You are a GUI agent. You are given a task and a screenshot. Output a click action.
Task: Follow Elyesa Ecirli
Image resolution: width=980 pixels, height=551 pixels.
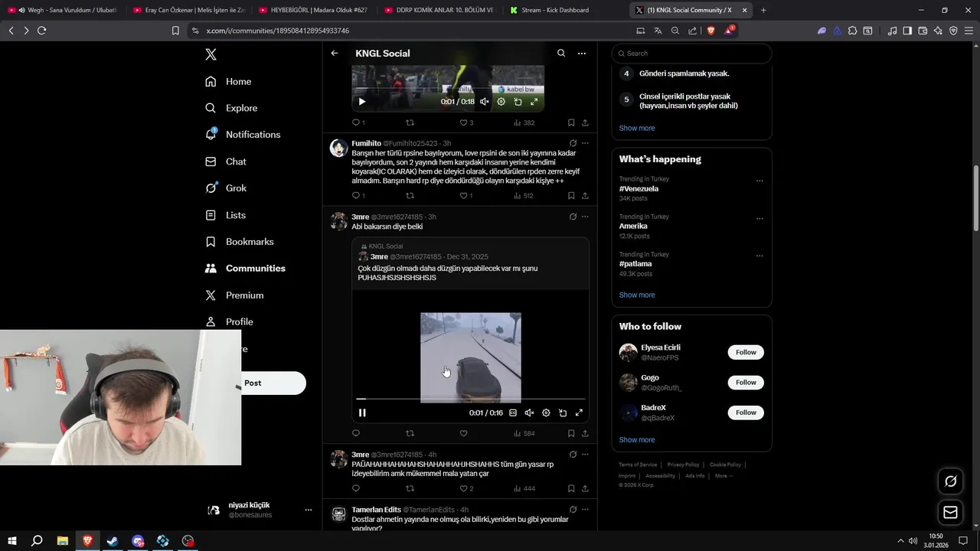tap(746, 352)
